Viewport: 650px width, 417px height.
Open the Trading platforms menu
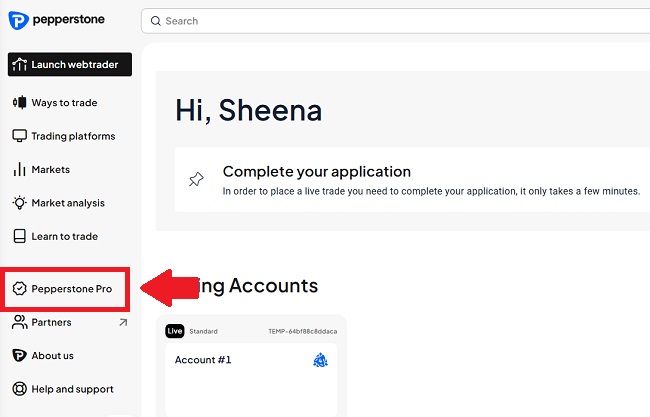coord(73,136)
